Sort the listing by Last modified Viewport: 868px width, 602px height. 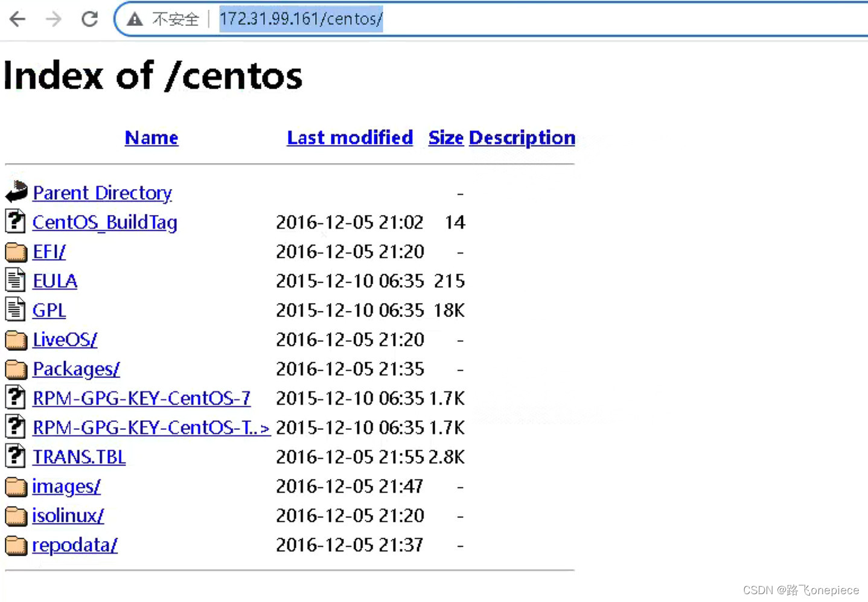pyautogui.click(x=349, y=138)
